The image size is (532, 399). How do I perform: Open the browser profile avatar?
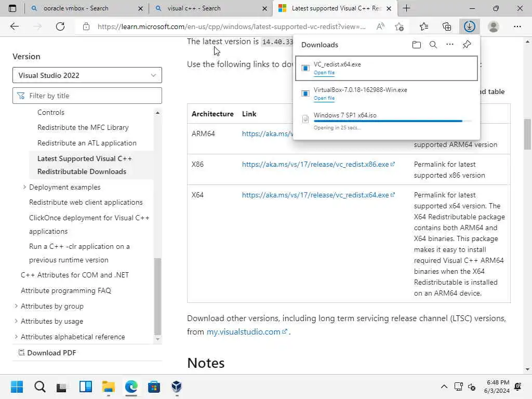click(x=494, y=26)
